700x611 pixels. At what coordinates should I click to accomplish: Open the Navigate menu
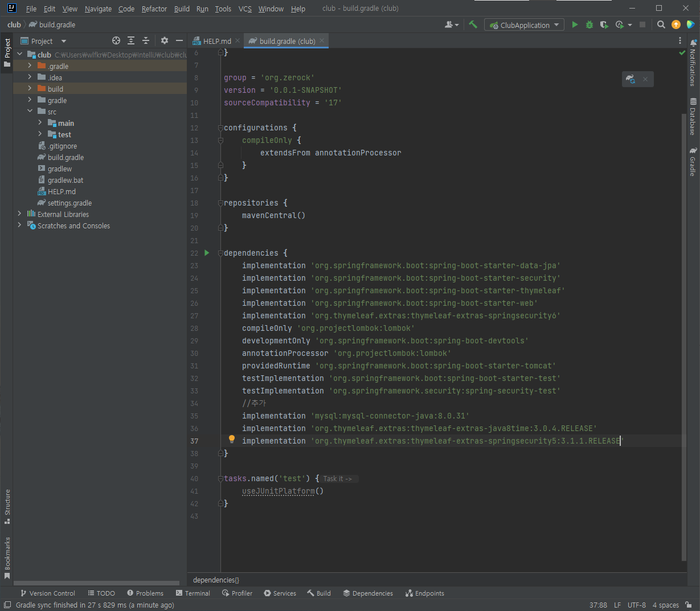pyautogui.click(x=98, y=9)
